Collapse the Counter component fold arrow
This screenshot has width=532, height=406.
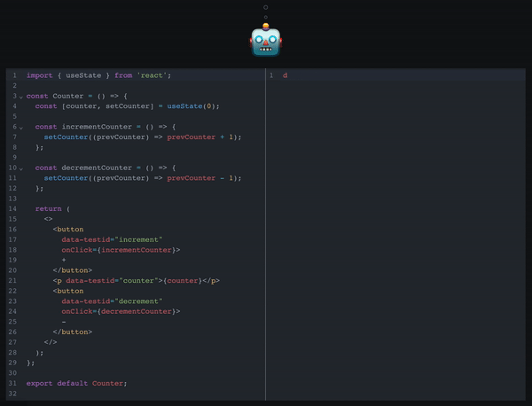pyautogui.click(x=20, y=96)
